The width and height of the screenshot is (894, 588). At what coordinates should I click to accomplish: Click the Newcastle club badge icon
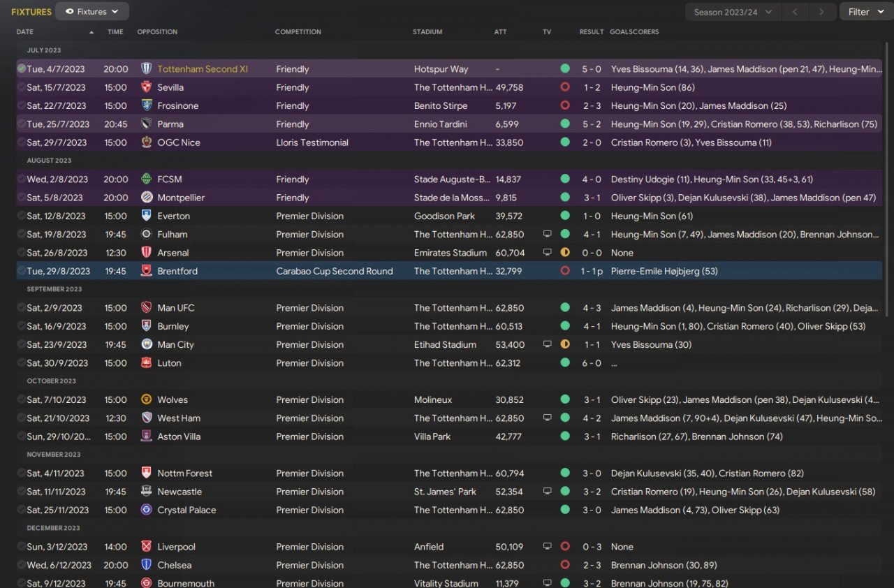(147, 492)
